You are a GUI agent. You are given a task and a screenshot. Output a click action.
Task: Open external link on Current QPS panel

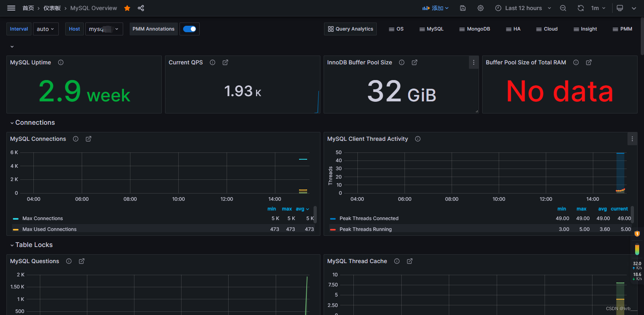pyautogui.click(x=225, y=62)
